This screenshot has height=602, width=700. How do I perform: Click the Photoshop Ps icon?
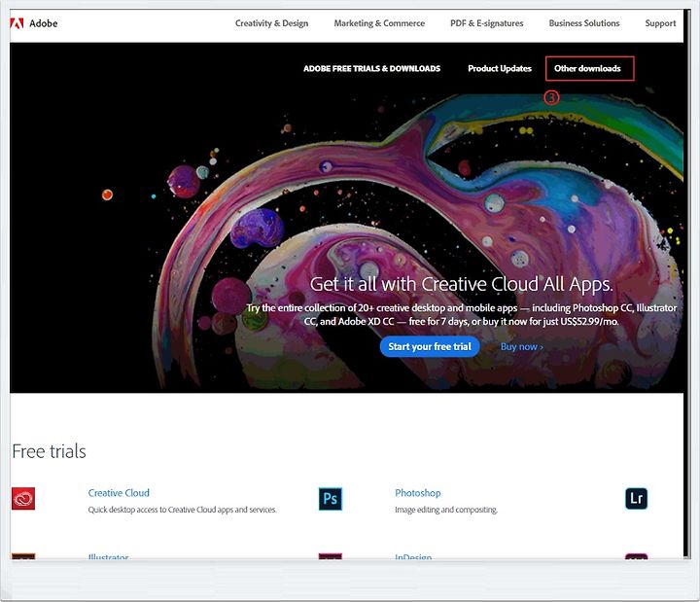[331, 499]
